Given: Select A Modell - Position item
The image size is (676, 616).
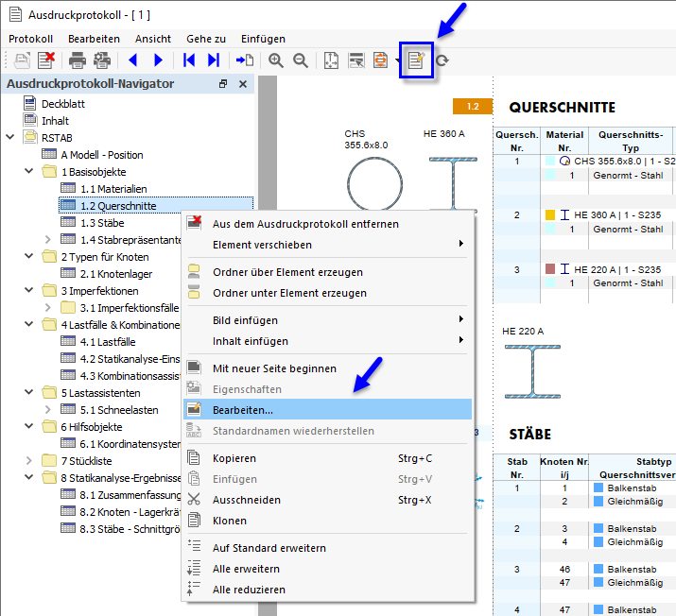Looking at the screenshot, I should coord(102,155).
